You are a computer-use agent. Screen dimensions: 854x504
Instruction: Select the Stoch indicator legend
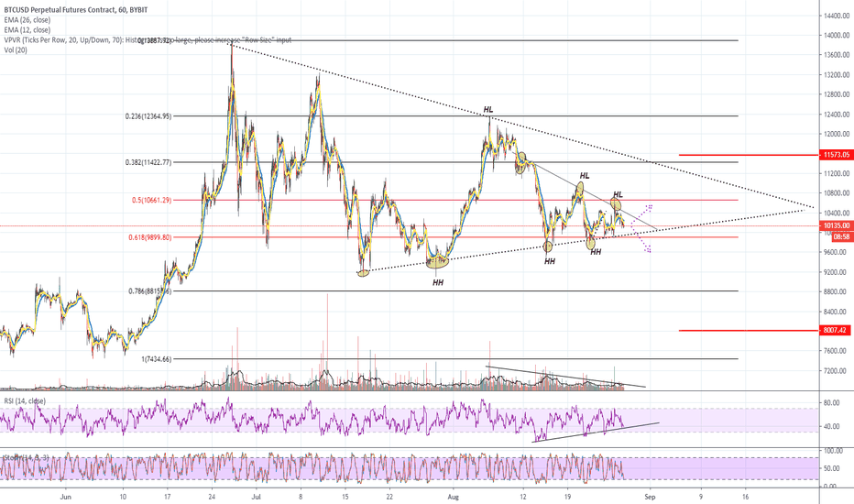(x=27, y=457)
